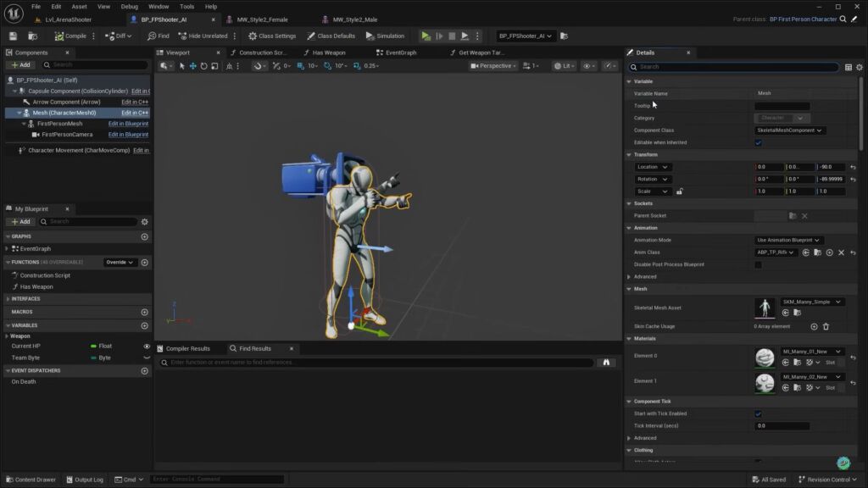868x488 pixels.
Task: Toggle Start with Tick Enabled
Action: pyautogui.click(x=758, y=414)
